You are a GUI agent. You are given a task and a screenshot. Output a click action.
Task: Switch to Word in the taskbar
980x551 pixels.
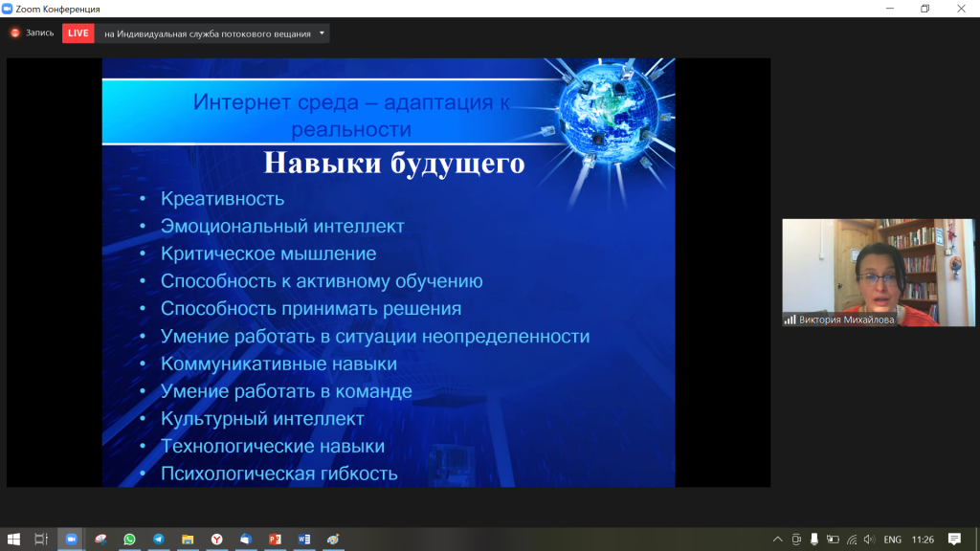(x=303, y=540)
